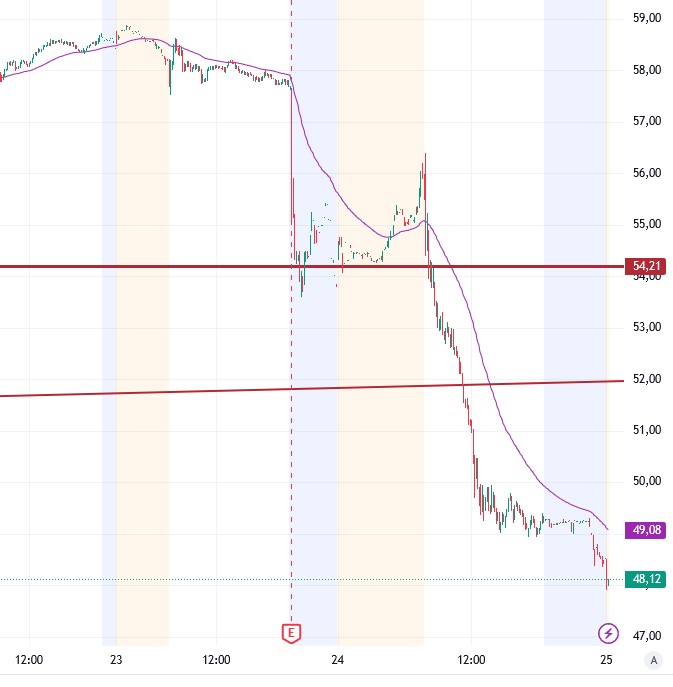Toggle the auto scale A button

click(653, 660)
